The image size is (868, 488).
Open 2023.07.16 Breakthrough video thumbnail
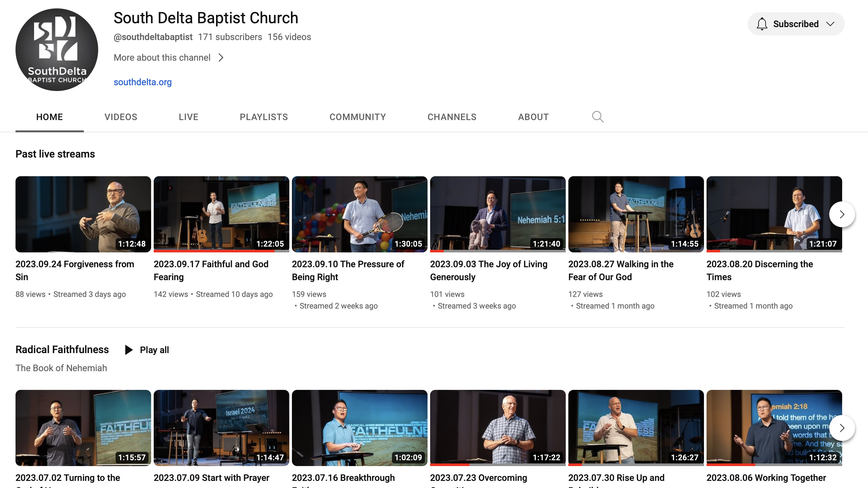click(x=359, y=428)
